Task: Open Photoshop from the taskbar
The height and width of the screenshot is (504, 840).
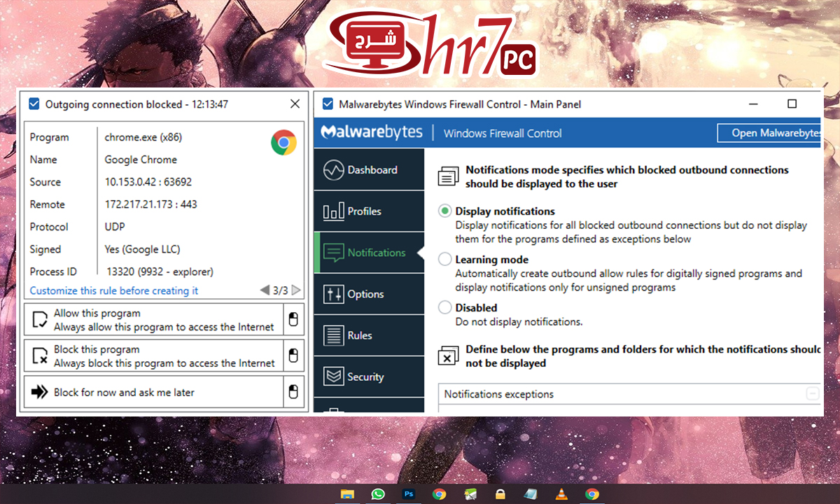Action: click(x=409, y=494)
